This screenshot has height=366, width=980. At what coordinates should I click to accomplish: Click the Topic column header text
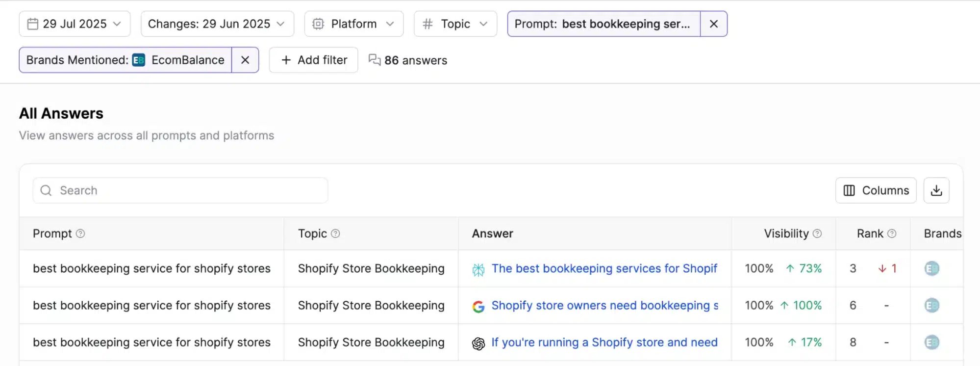coord(312,234)
